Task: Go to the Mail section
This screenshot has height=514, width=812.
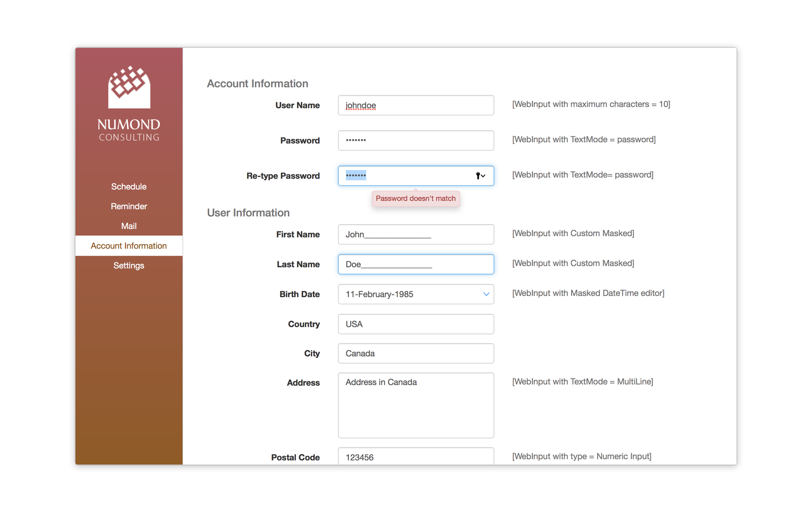Action: (x=129, y=226)
